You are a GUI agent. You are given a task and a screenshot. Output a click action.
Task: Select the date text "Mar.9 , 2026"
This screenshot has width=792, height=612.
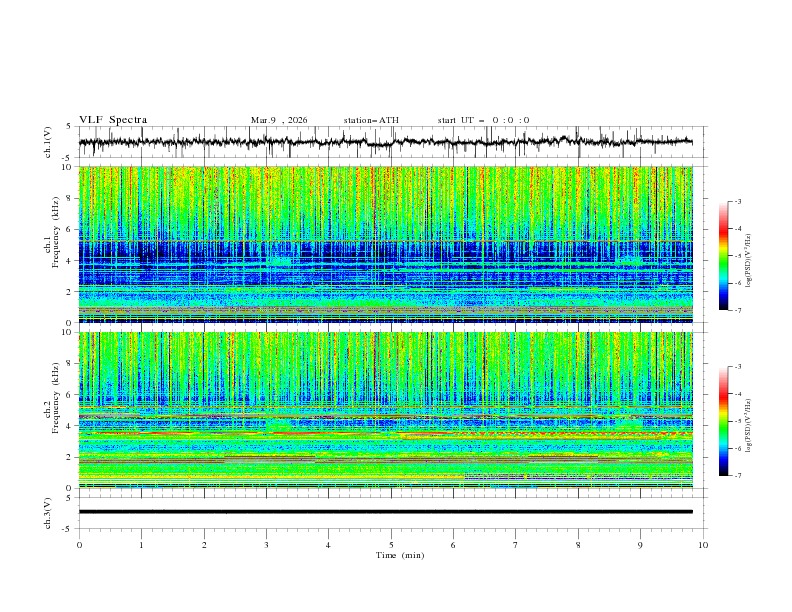279,120
